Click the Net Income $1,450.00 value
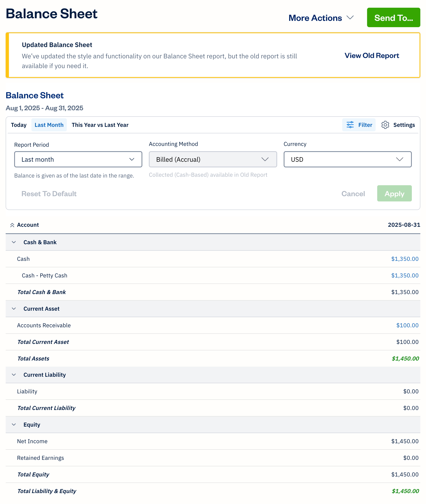Screen dimensions: 426x504 405,441
